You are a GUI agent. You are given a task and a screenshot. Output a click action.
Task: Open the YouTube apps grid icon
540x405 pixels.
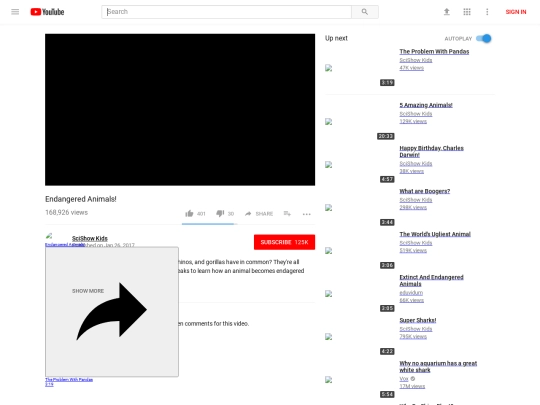tap(467, 12)
